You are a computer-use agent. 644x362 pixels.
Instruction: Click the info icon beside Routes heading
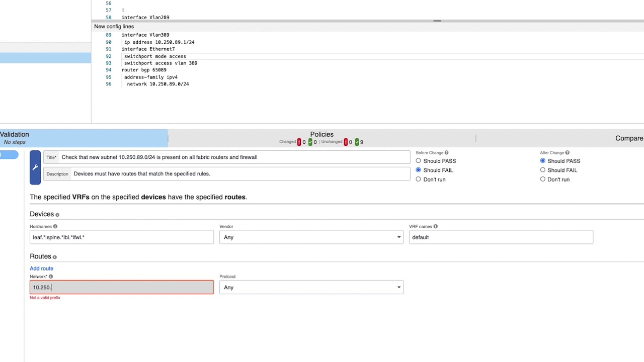point(54,257)
